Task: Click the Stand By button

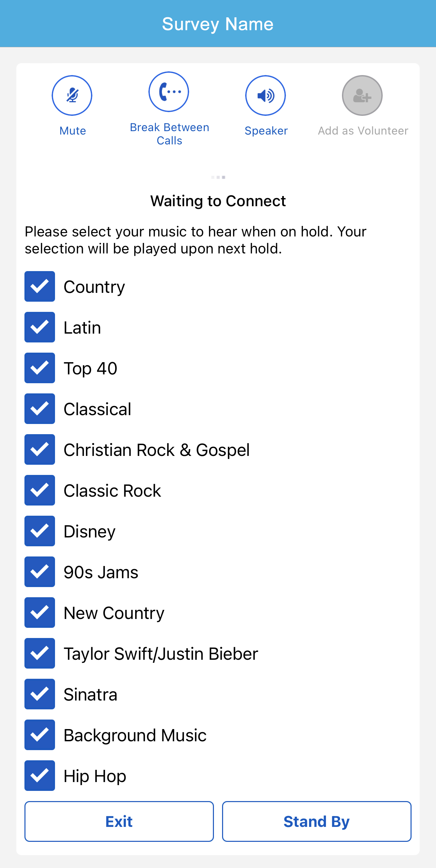Action: coord(316,821)
